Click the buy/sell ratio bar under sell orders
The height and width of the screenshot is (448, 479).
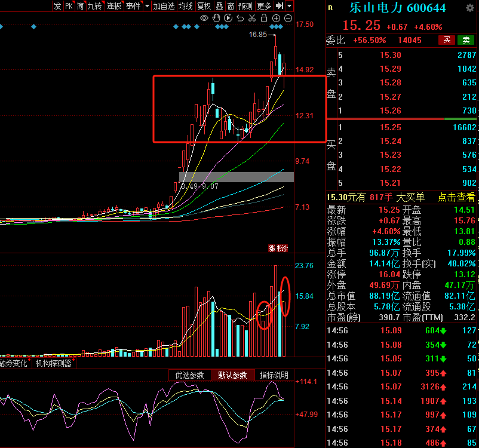click(401, 118)
